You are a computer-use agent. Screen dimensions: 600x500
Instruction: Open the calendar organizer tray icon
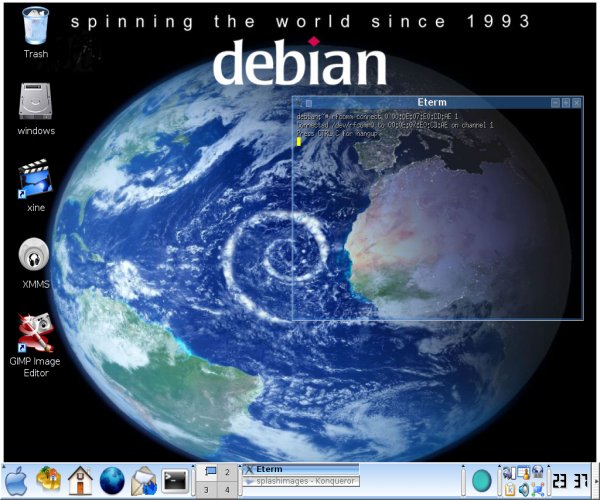point(524,472)
